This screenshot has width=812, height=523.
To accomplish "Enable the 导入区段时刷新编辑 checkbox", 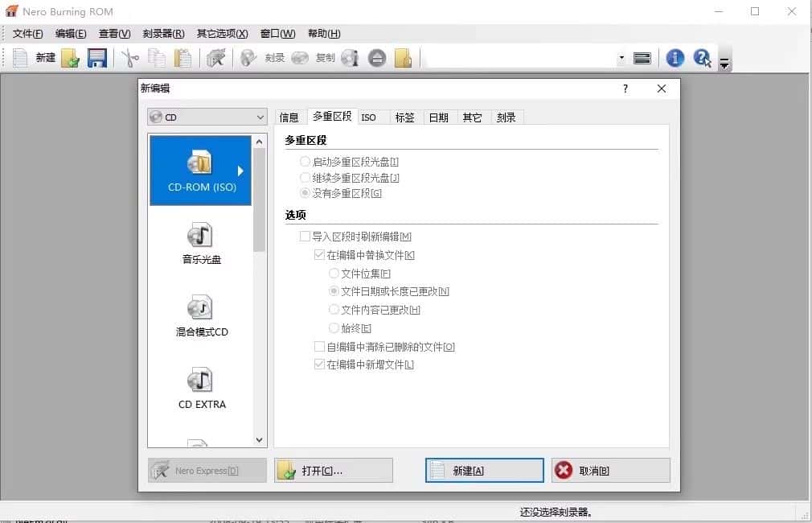I will (x=303, y=236).
